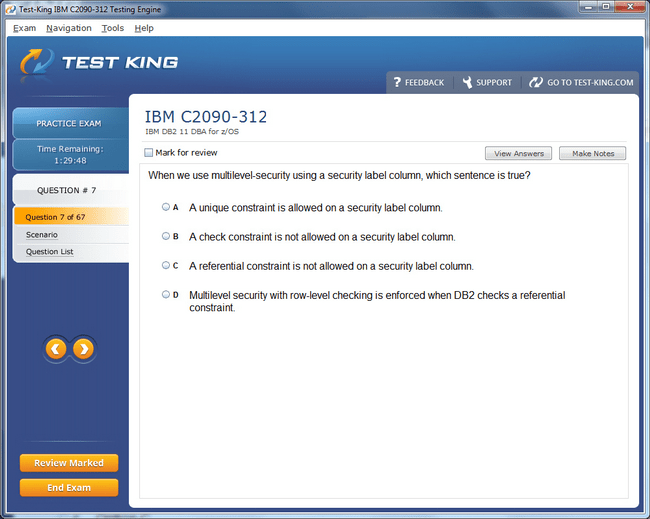
Task: Maximize the Testing Engine window
Action: point(606,6)
